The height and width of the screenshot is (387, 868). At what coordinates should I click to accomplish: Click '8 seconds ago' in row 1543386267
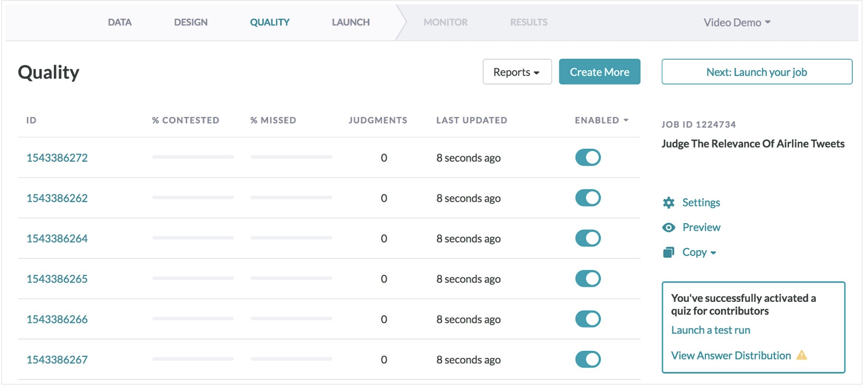468,360
